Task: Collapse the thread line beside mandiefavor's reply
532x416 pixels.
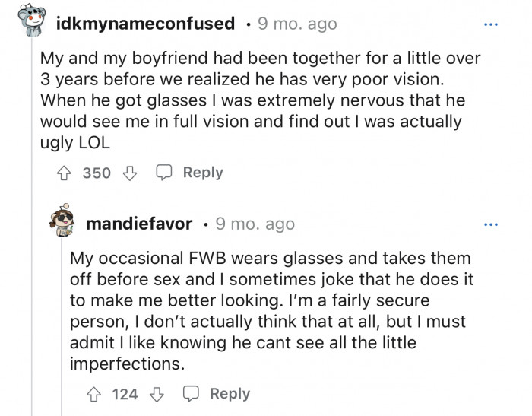Action: click(33, 304)
